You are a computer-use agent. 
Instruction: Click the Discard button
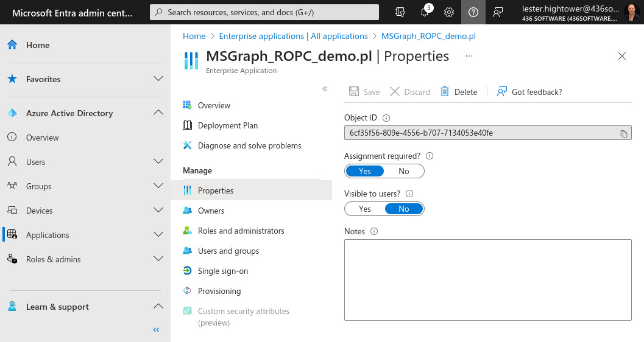(x=410, y=92)
